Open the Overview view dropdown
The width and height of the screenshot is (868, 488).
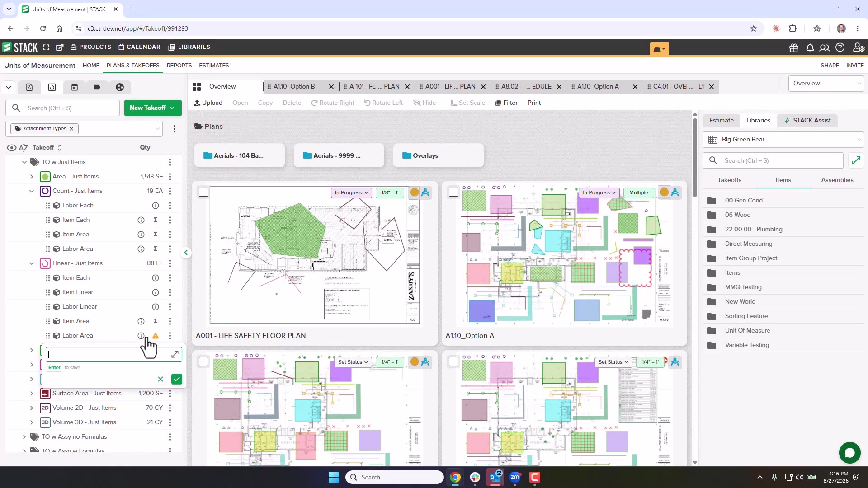click(826, 84)
